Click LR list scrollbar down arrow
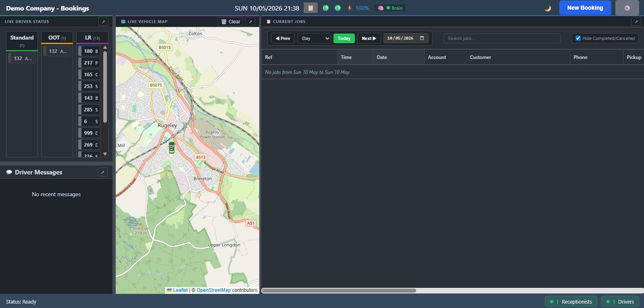The height and width of the screenshot is (308, 644). [x=105, y=154]
